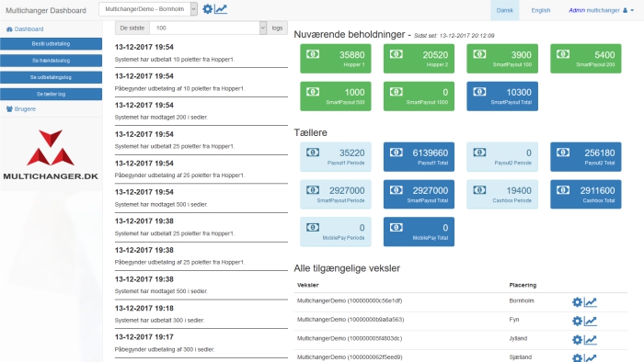
Task: Open chart icon for the Fyn row
Action: point(591,321)
